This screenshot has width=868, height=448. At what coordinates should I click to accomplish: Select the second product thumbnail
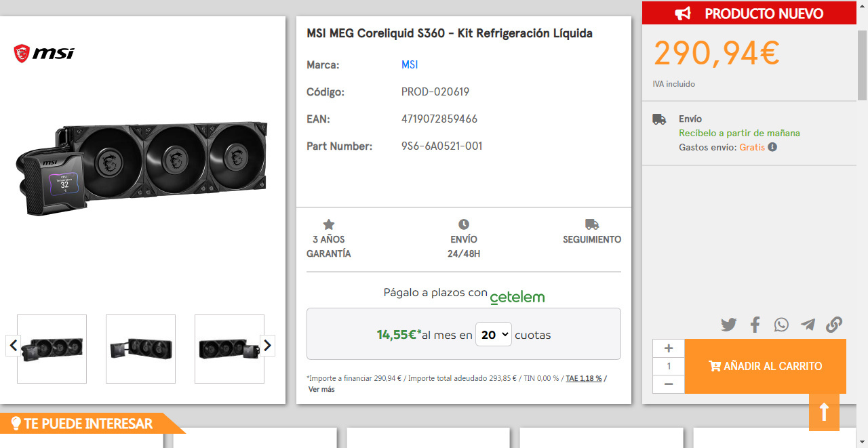click(x=140, y=349)
